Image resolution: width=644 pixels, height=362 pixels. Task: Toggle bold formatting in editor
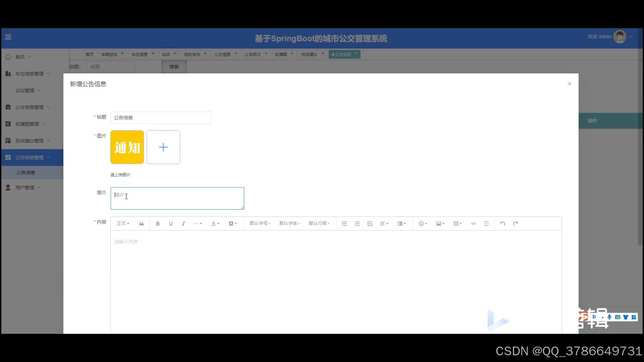pyautogui.click(x=158, y=224)
